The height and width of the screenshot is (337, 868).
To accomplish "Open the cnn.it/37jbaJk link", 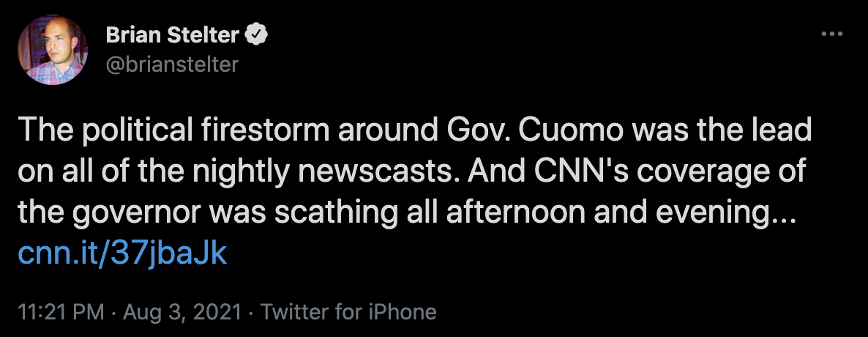I will pyautogui.click(x=122, y=254).
